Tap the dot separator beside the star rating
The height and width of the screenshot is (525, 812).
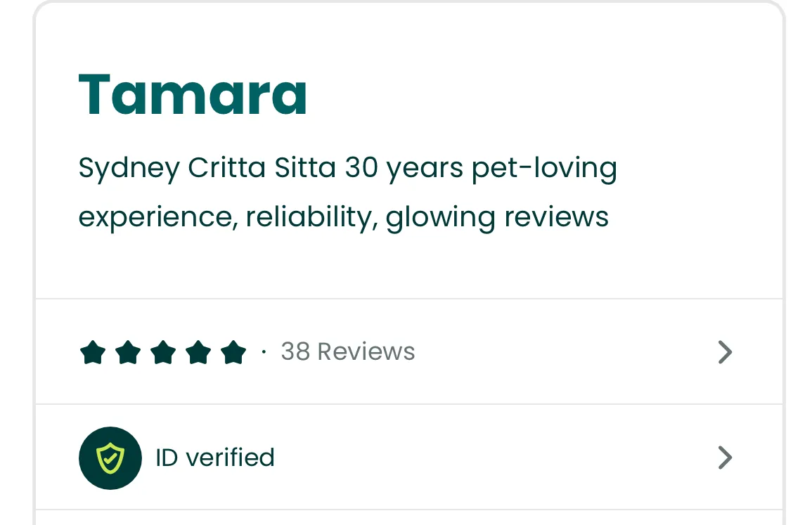pyautogui.click(x=264, y=353)
